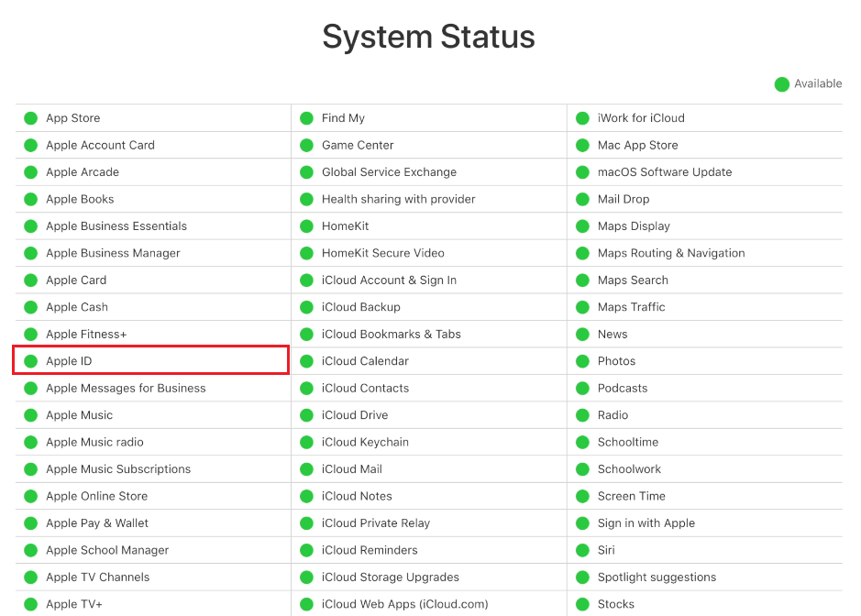Click the green status dot beside App Store
This screenshot has height=616, width=861.
[30, 118]
